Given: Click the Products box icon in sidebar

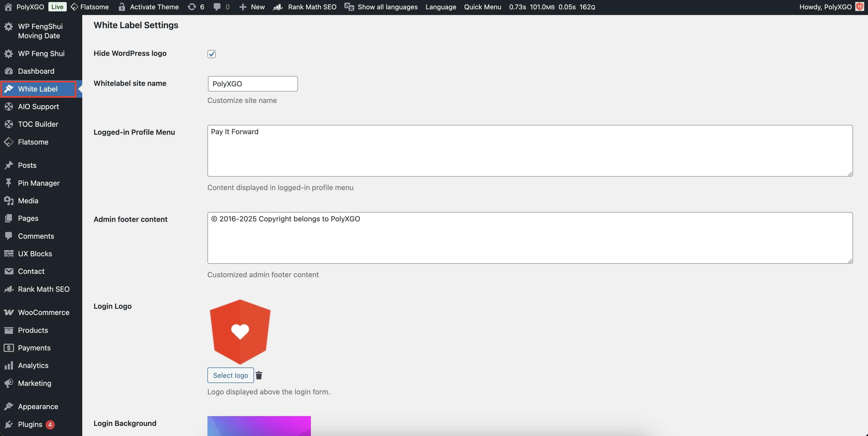Looking at the screenshot, I should point(9,330).
